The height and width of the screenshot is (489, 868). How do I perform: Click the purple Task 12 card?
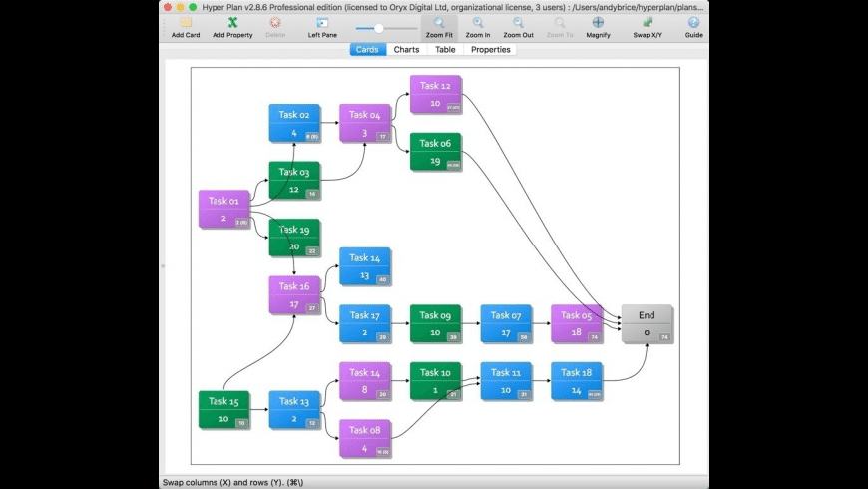(436, 94)
